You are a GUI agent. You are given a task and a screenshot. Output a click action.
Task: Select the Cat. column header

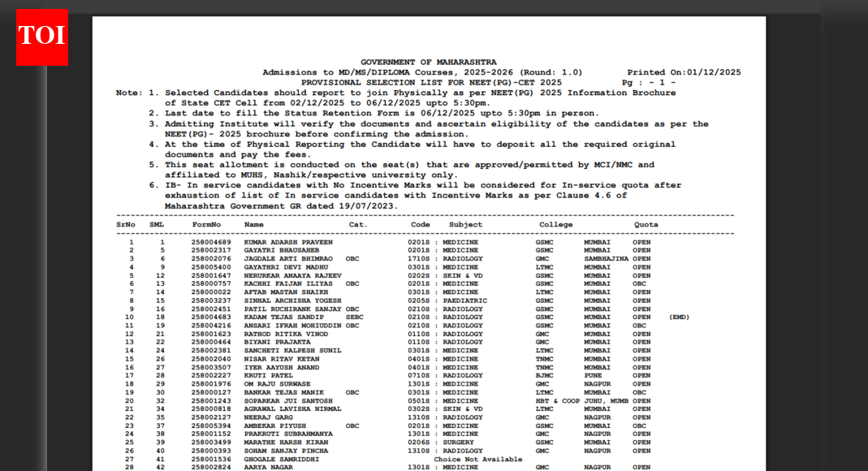[x=357, y=225]
